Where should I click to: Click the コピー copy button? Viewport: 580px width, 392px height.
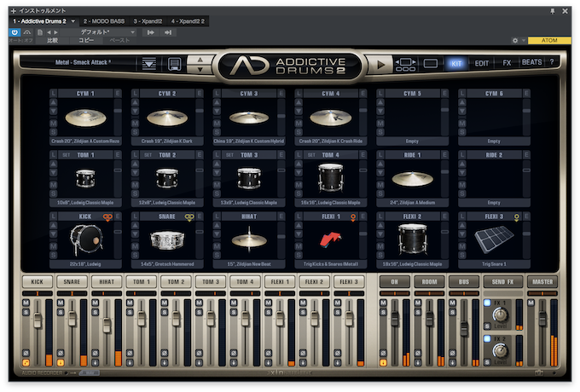(86, 40)
